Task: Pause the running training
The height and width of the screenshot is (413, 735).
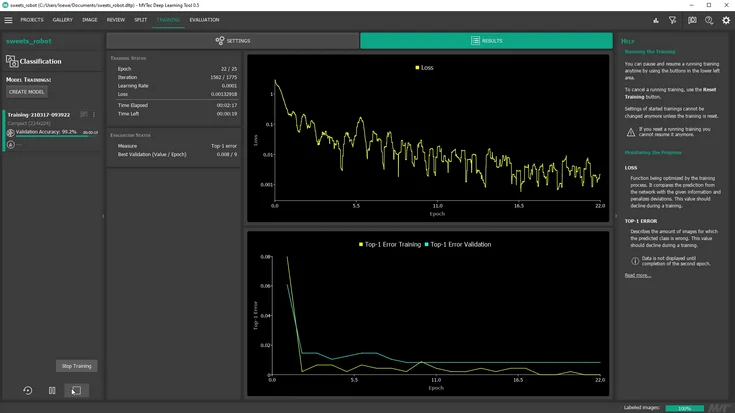Action: pos(52,390)
